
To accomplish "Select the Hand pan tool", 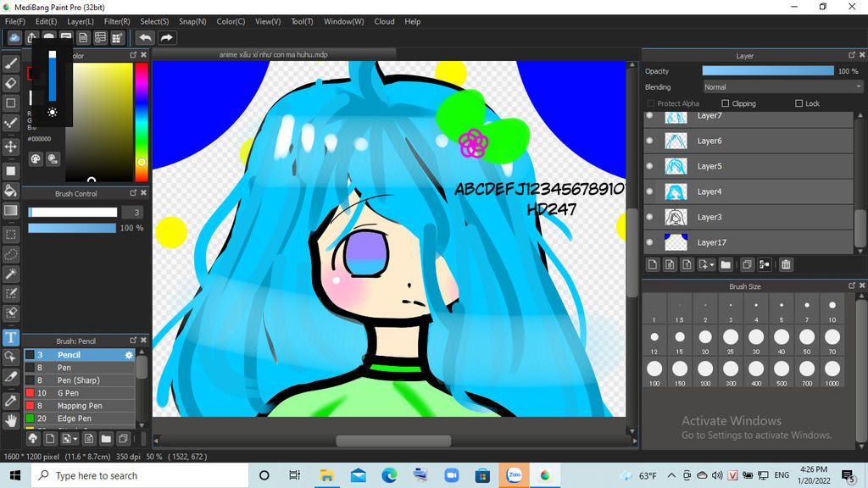I will [x=10, y=420].
